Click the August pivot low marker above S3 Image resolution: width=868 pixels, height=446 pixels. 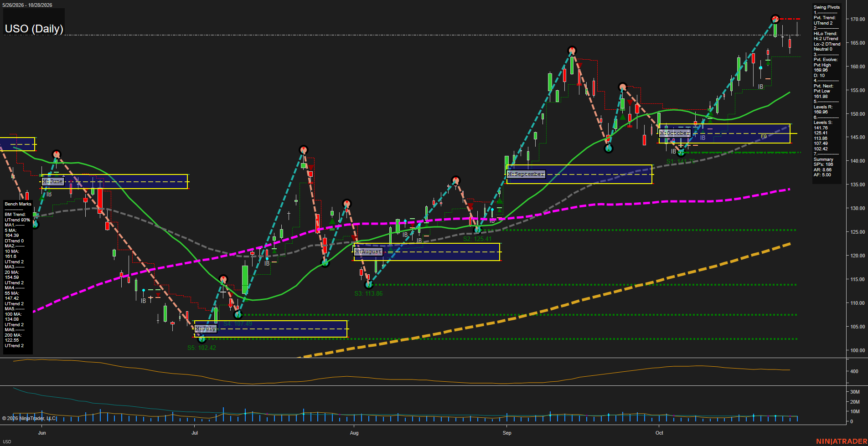pyautogui.click(x=369, y=284)
